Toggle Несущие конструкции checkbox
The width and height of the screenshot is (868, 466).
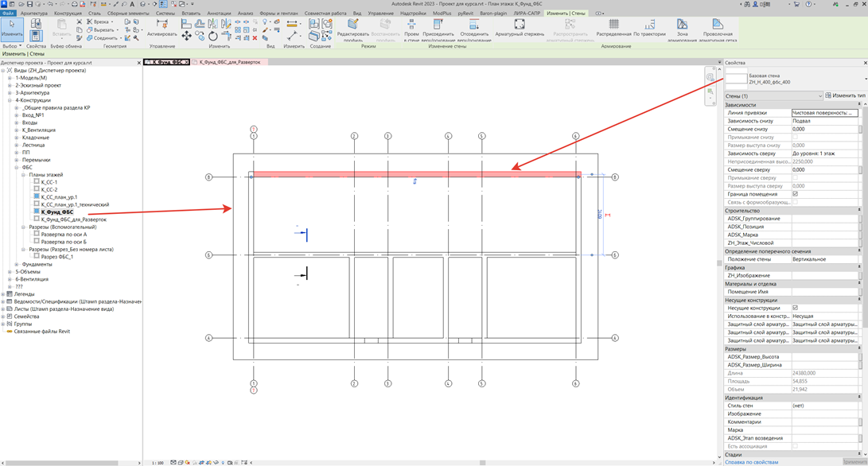[795, 308]
